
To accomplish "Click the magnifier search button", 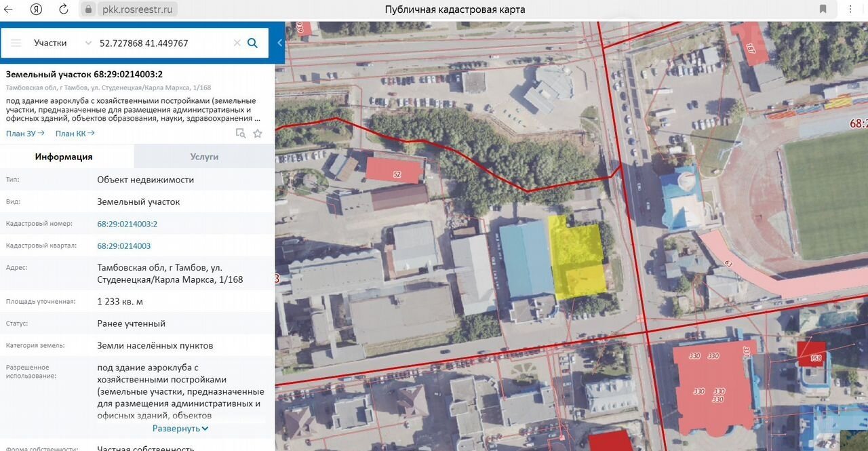I will (252, 43).
